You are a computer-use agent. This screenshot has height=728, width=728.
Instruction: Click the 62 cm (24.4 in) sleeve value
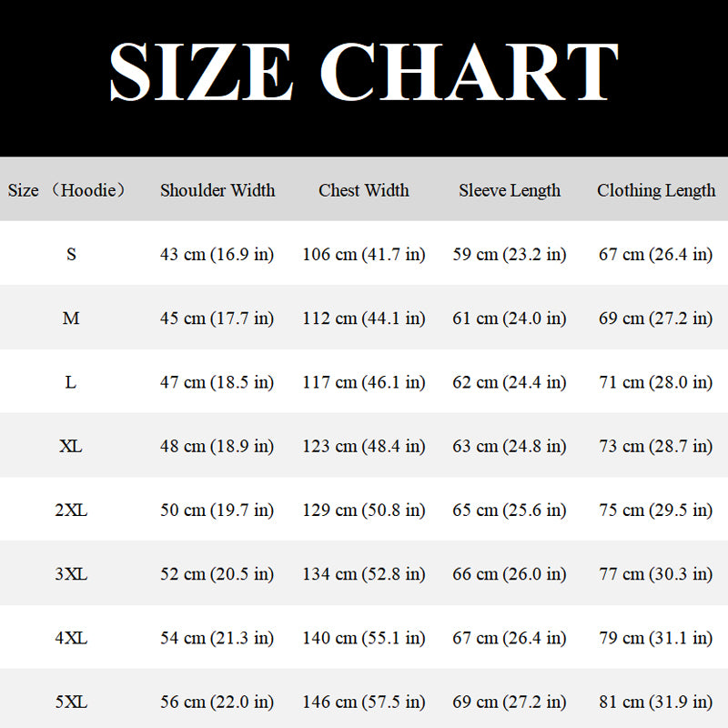pos(510,382)
